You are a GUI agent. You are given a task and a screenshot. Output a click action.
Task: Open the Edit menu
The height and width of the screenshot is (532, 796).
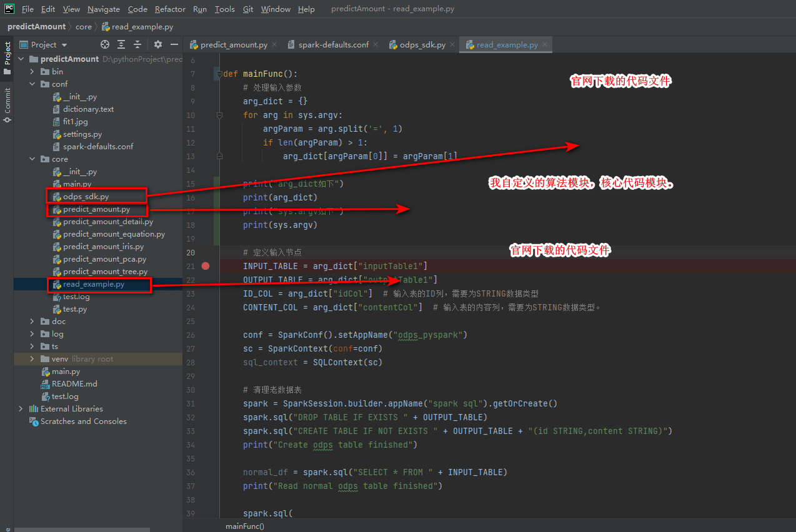(x=48, y=9)
